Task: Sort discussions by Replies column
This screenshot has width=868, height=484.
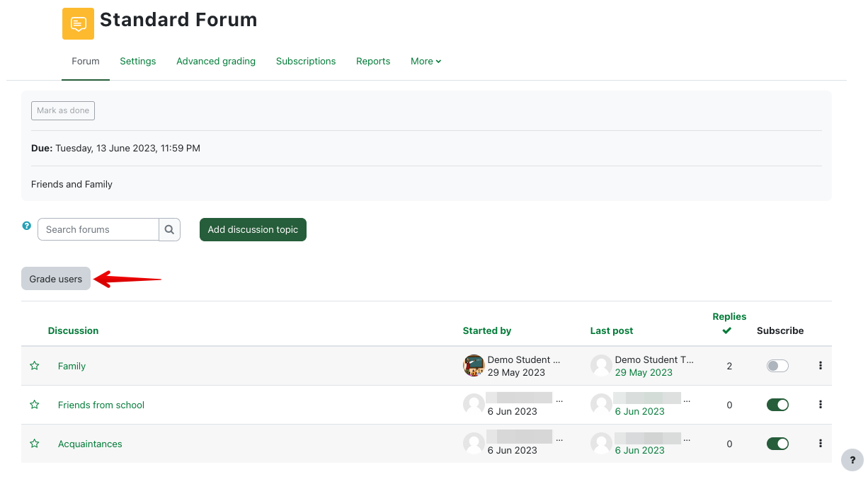Action: click(x=729, y=317)
